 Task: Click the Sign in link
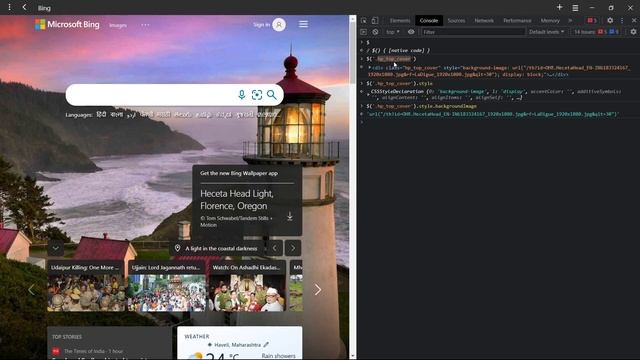click(x=261, y=25)
